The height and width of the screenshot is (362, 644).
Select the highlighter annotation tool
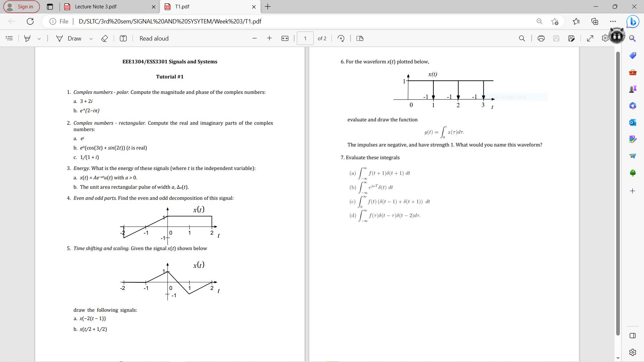(x=28, y=38)
